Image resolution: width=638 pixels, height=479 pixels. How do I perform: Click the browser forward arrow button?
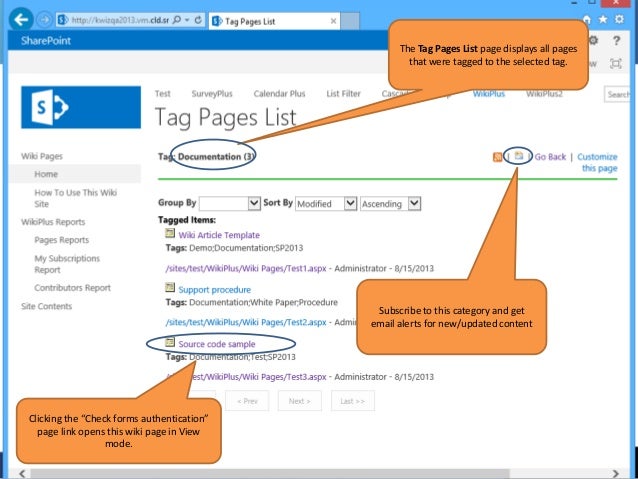(44, 20)
